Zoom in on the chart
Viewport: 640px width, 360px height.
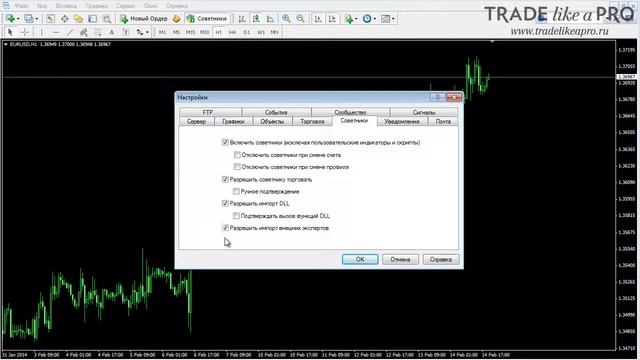tap(286, 19)
